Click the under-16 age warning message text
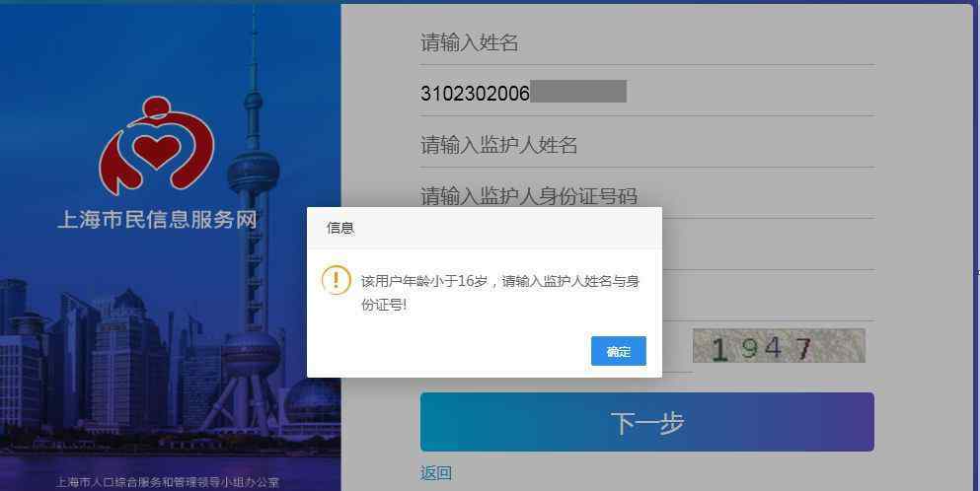This screenshot has width=980, height=491. point(500,293)
